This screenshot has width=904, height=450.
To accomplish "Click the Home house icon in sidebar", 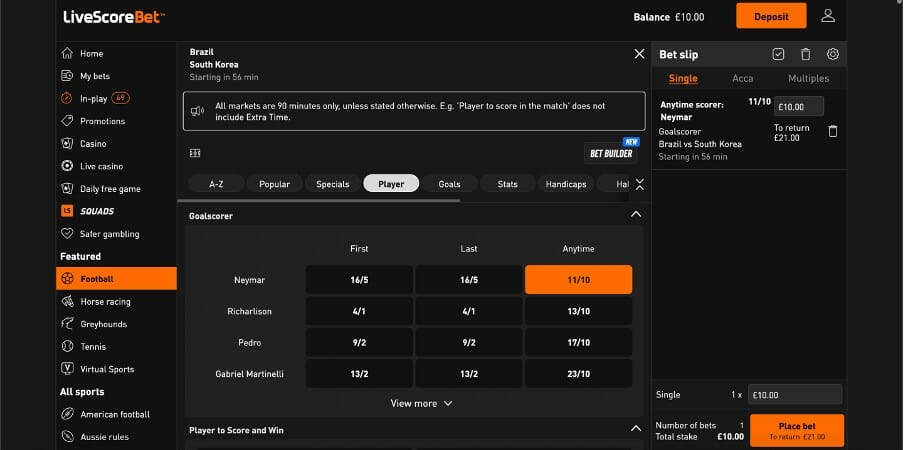I will coord(67,54).
